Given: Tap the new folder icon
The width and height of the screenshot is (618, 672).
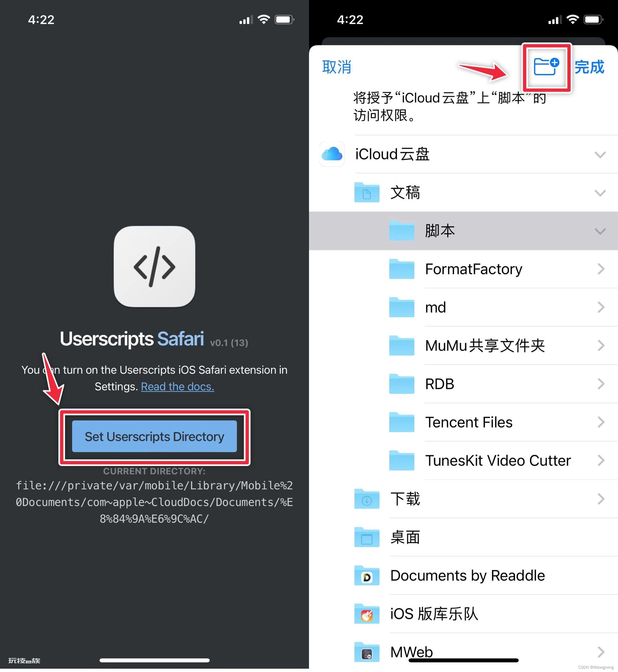Looking at the screenshot, I should (547, 66).
